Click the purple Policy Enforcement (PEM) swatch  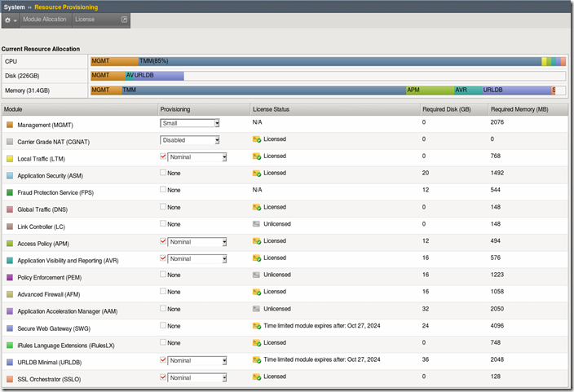point(10,277)
